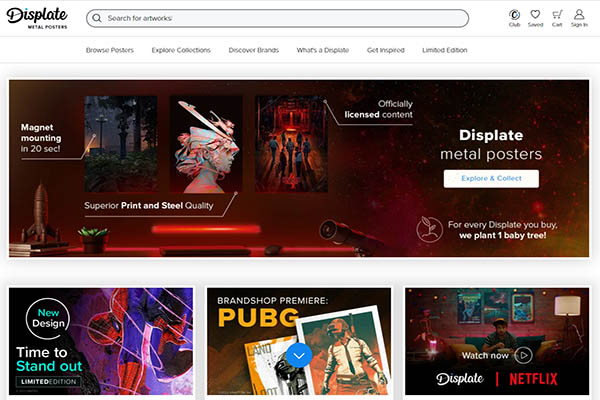Click the search magnifier icon
The width and height of the screenshot is (600, 400).
pos(96,18)
